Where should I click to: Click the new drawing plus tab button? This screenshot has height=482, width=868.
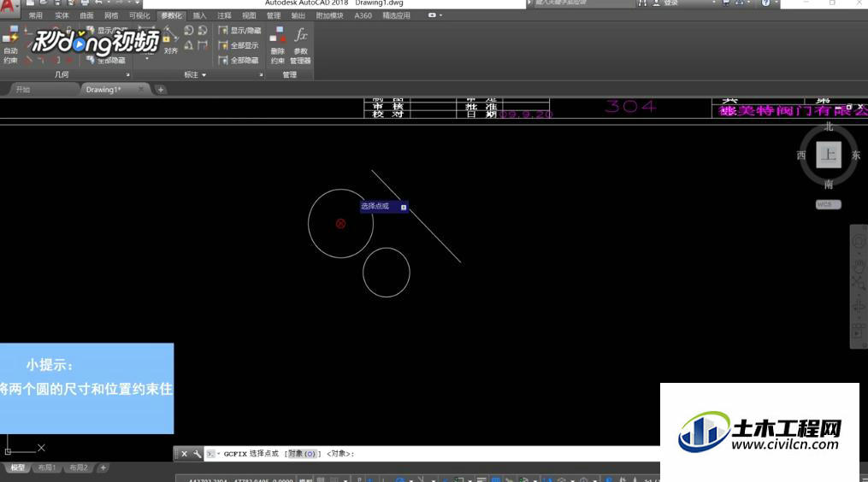161,89
